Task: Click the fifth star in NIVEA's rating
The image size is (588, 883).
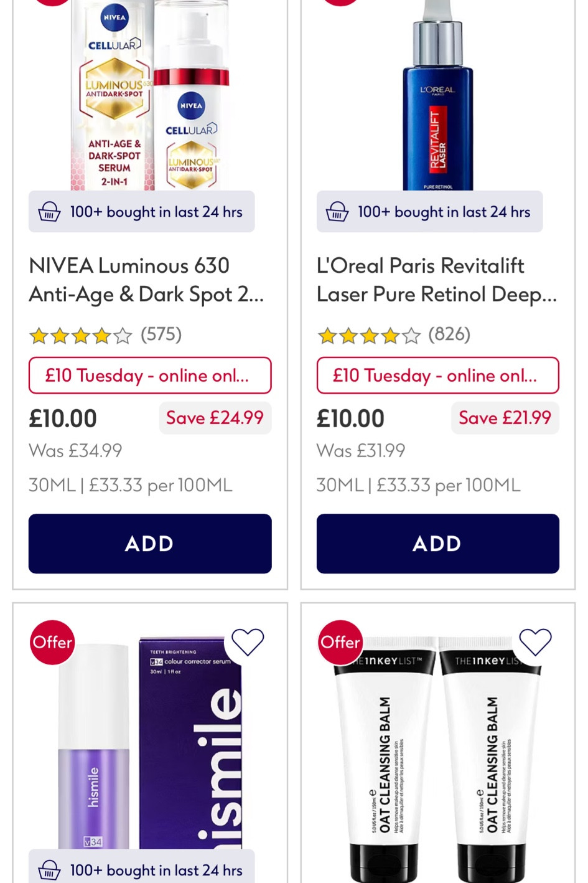Action: (122, 335)
